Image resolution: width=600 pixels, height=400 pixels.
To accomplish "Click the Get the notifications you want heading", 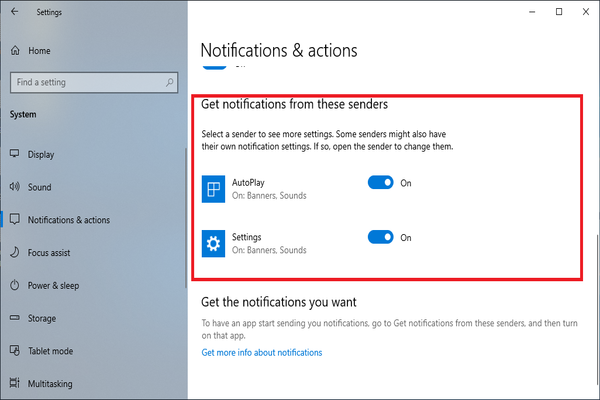I will coord(279,302).
